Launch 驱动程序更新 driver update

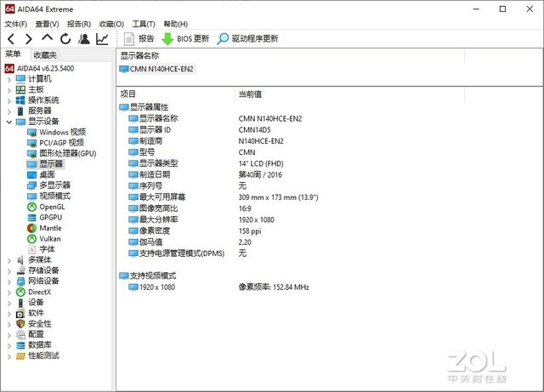[x=247, y=38]
